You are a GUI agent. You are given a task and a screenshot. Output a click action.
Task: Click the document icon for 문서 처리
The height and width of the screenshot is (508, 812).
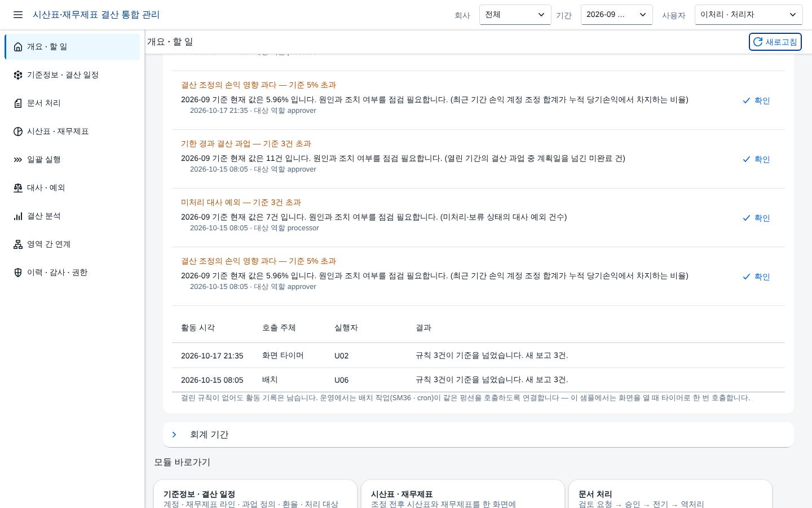tap(18, 103)
